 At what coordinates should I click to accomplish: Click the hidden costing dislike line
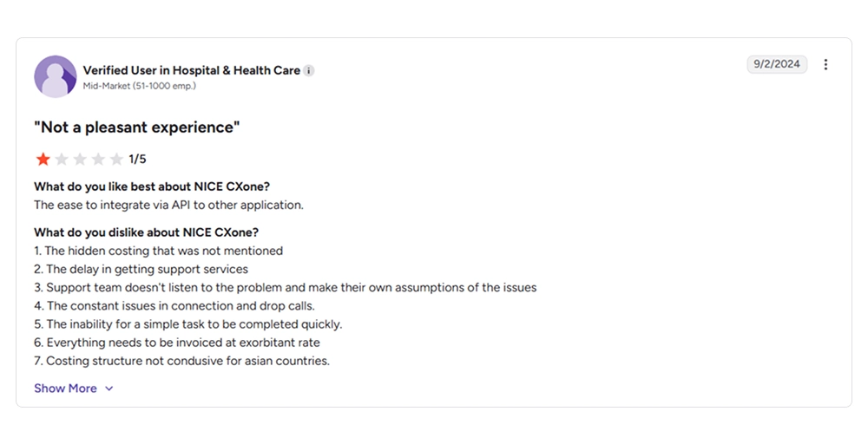tap(158, 251)
